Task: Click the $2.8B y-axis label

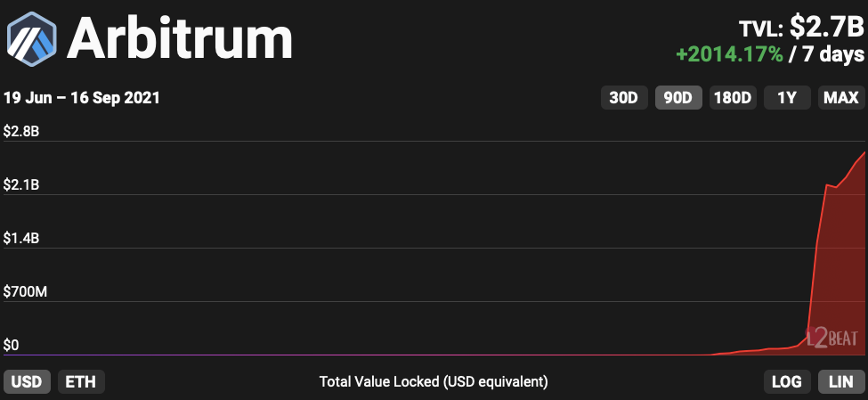Action: click(21, 132)
